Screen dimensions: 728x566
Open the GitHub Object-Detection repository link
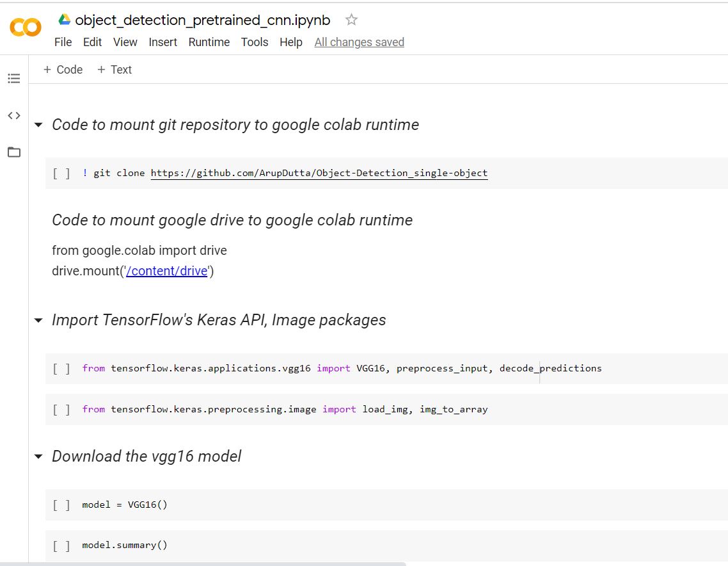(x=319, y=173)
